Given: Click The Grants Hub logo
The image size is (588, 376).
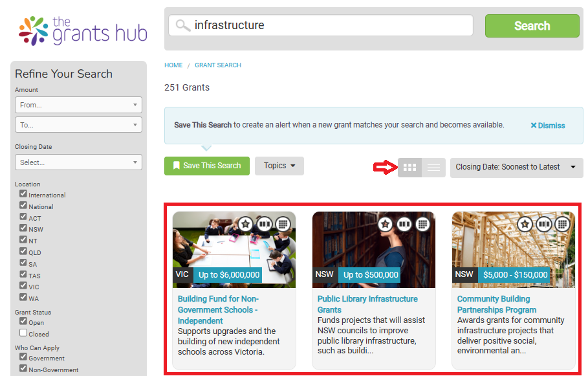Looking at the screenshot, I should 82,30.
